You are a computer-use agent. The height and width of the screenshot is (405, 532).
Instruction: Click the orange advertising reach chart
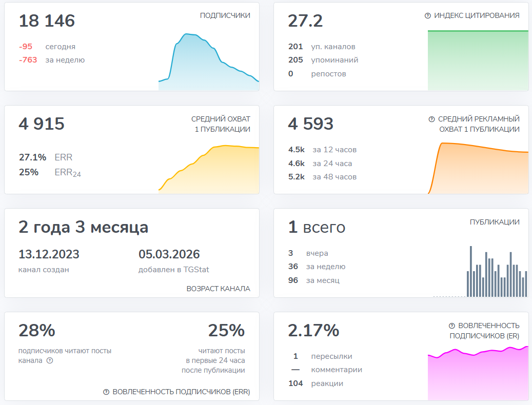tap(478, 169)
